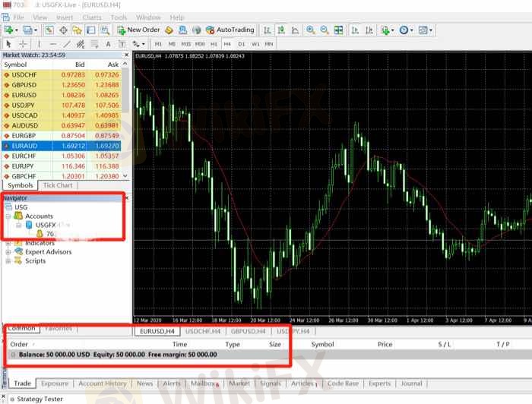Close the Market Watch panel
The width and height of the screenshot is (532, 404).
tap(127, 55)
